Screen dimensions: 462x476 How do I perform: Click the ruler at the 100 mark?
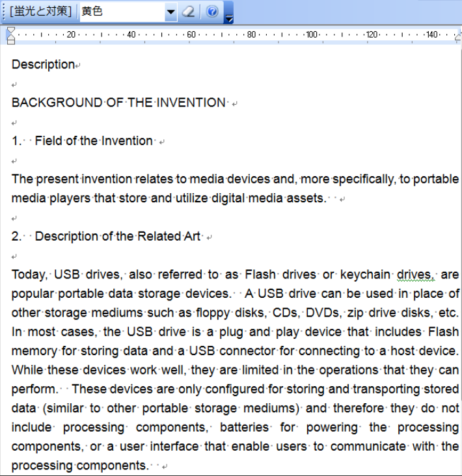tap(311, 34)
